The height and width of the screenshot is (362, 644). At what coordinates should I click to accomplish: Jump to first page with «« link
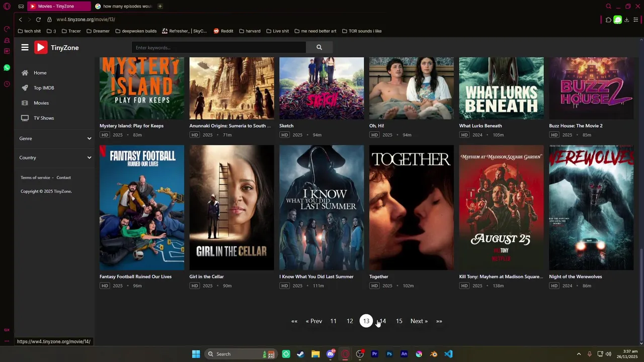click(x=294, y=321)
